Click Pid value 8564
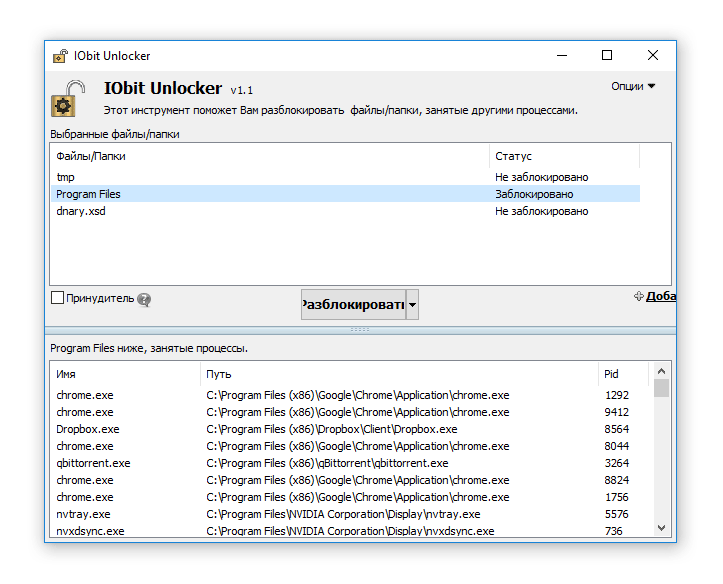The height and width of the screenshot is (584, 723). click(x=616, y=429)
